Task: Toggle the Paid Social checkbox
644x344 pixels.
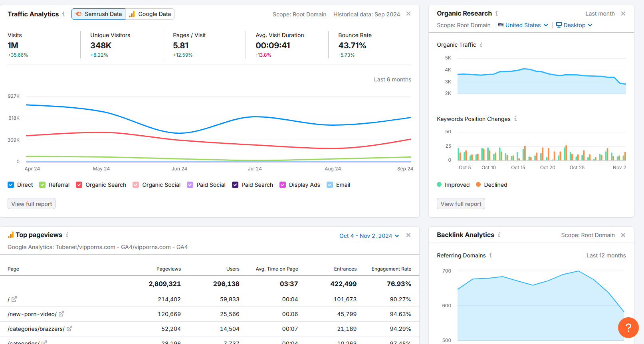Action: (x=190, y=185)
